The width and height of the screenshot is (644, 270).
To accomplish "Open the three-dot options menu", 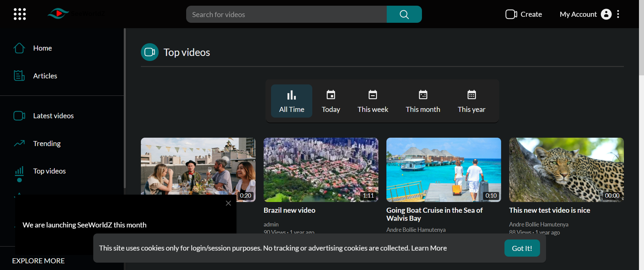I will (618, 14).
